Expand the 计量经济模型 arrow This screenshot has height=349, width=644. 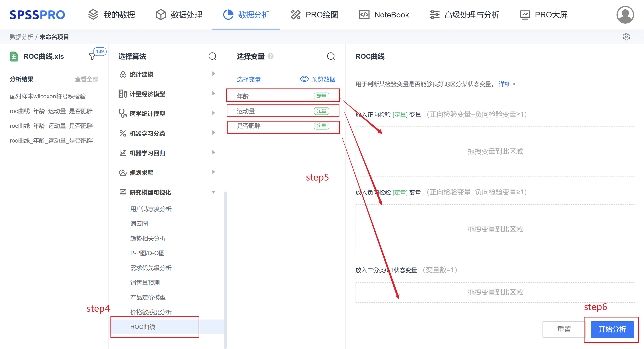214,93
